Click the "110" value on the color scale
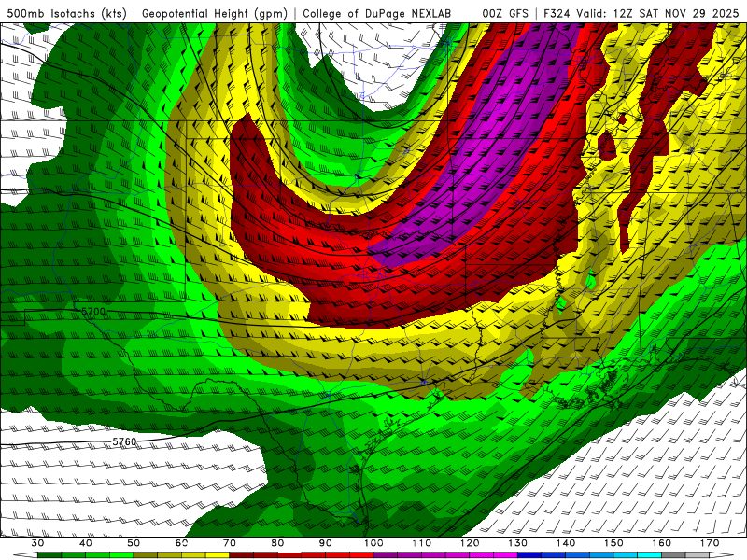 tap(422, 543)
